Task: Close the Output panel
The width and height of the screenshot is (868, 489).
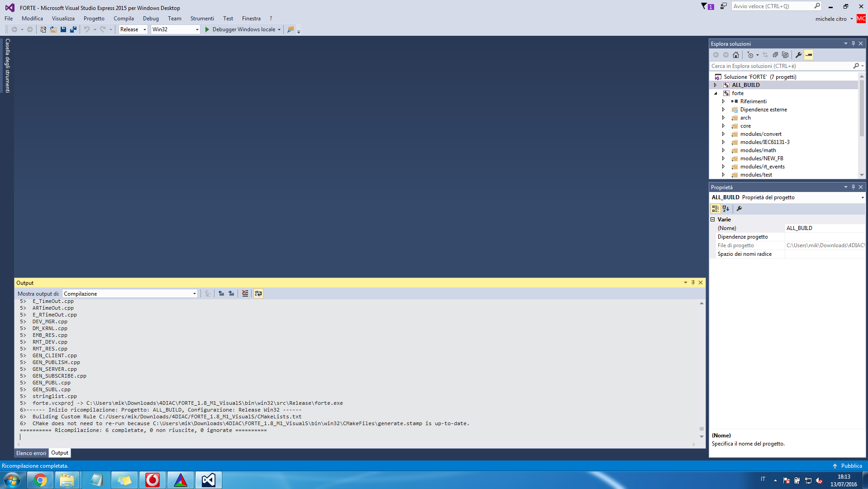Action: click(x=701, y=283)
